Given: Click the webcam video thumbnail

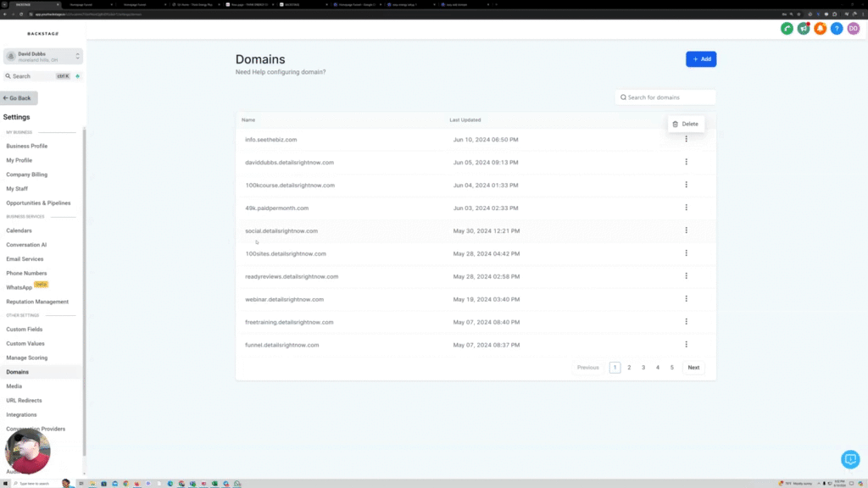Looking at the screenshot, I should click(28, 452).
